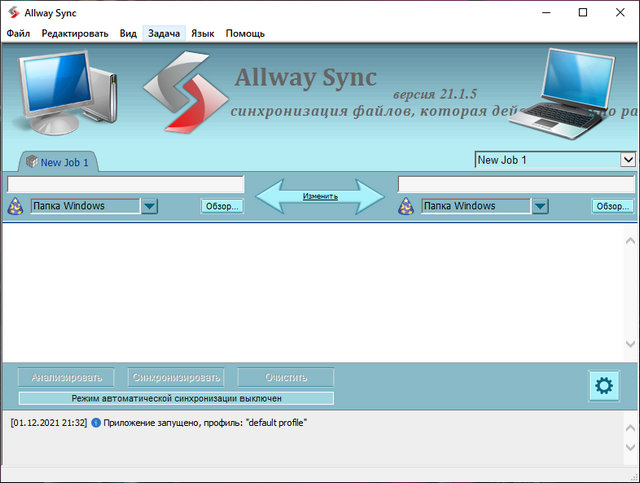This screenshot has height=483, width=640.
Task: Click the left wizard hat icon
Action: coord(15,206)
